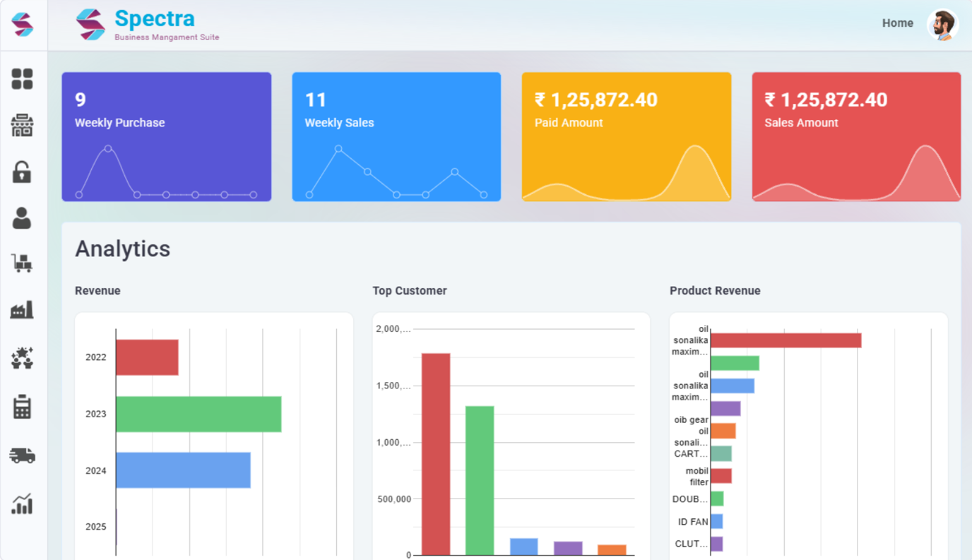The height and width of the screenshot is (560, 972).
Task: Select the purchase trolley icon in sidebar
Action: point(23,263)
